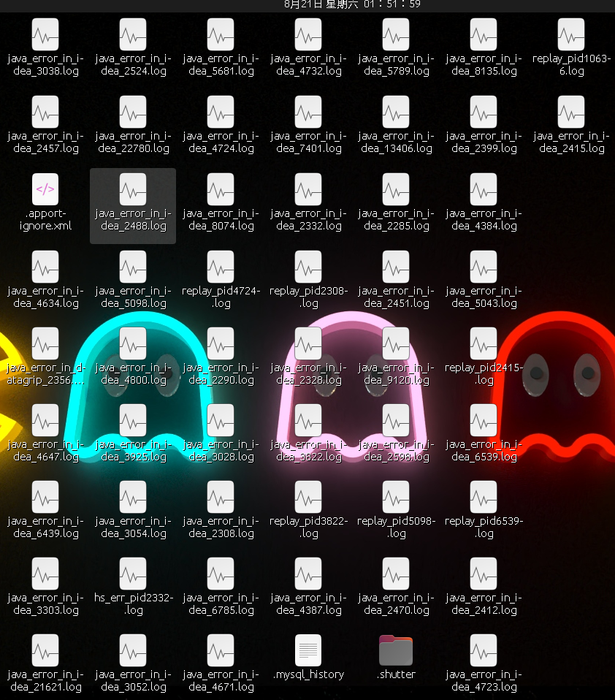Image resolution: width=615 pixels, height=700 pixels.
Task: Click java_error_in_idea_2399.log icon
Action: [x=484, y=112]
